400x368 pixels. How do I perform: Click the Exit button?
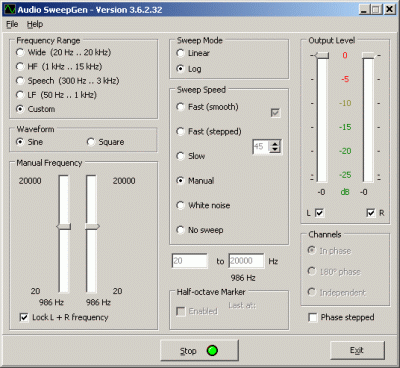(357, 350)
